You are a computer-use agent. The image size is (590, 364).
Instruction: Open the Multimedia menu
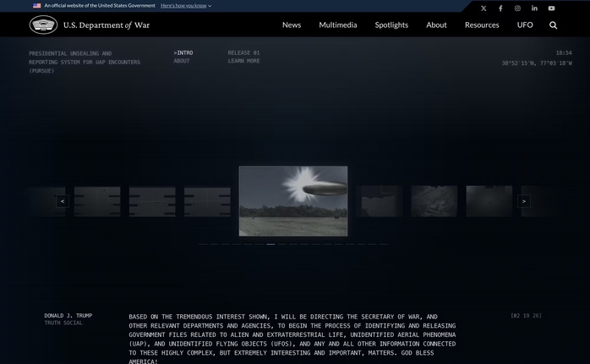point(338,24)
